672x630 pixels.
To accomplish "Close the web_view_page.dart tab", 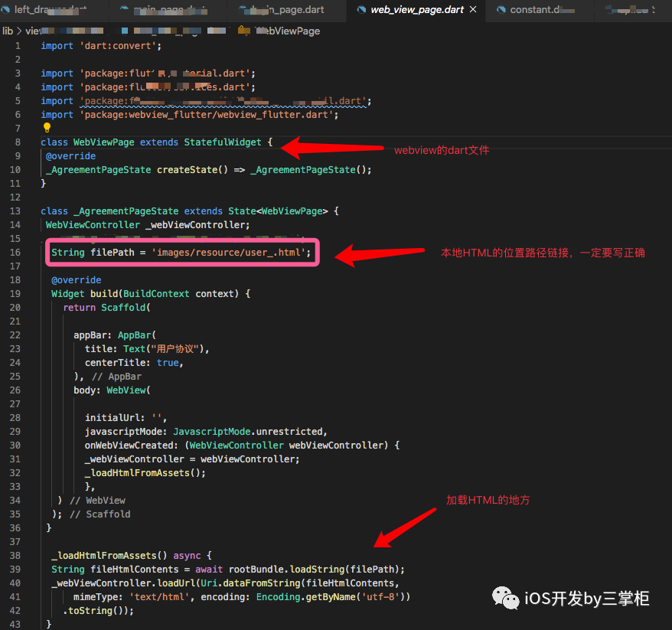I will [473, 9].
